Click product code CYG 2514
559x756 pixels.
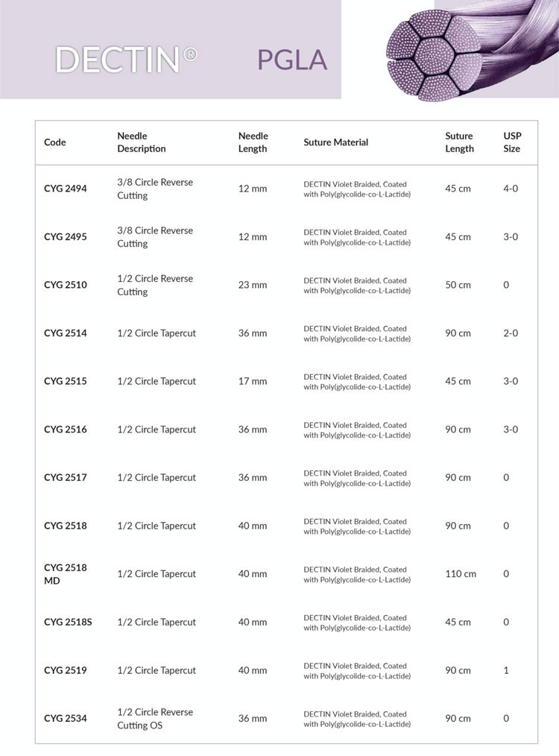point(66,333)
